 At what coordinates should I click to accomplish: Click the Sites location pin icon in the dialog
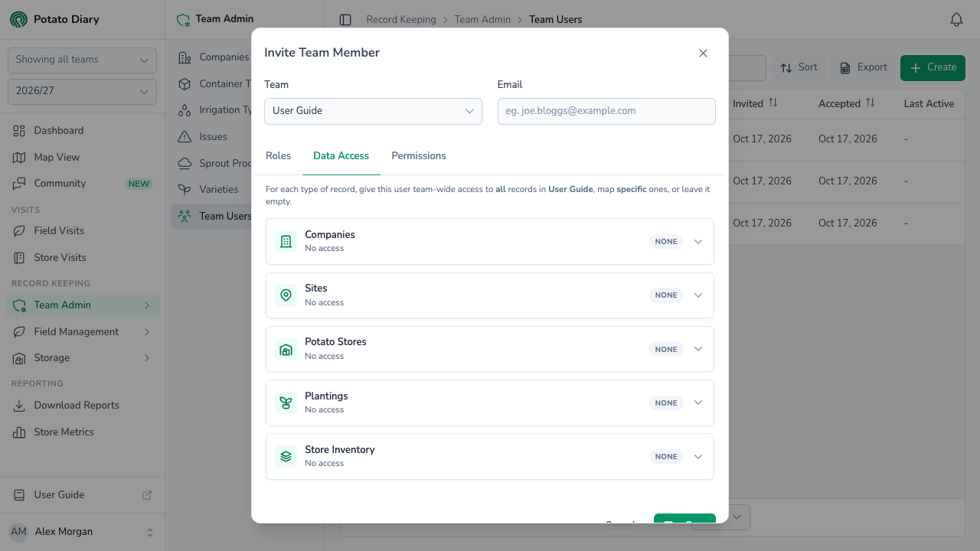(x=286, y=295)
